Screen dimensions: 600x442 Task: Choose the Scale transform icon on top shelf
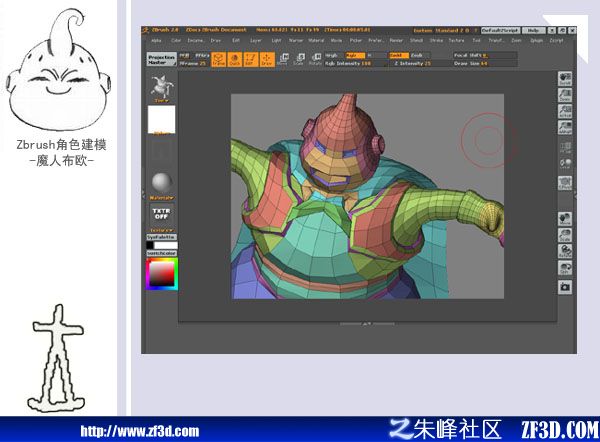[299, 59]
